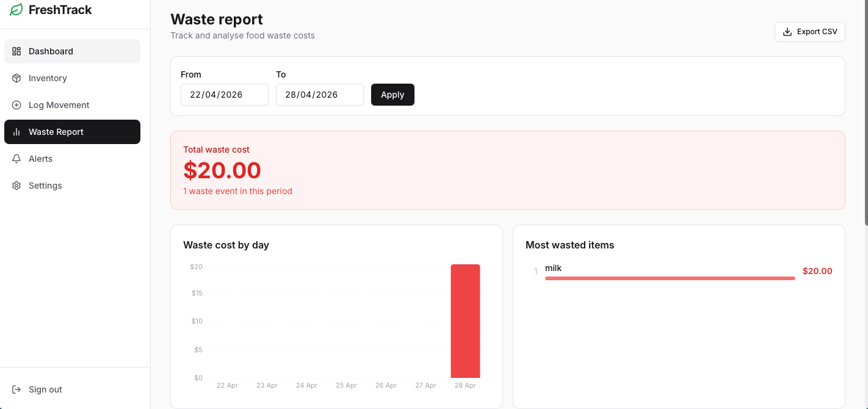The image size is (868, 409).
Task: Click the red waste bar for 28 Apr
Action: coord(465,320)
